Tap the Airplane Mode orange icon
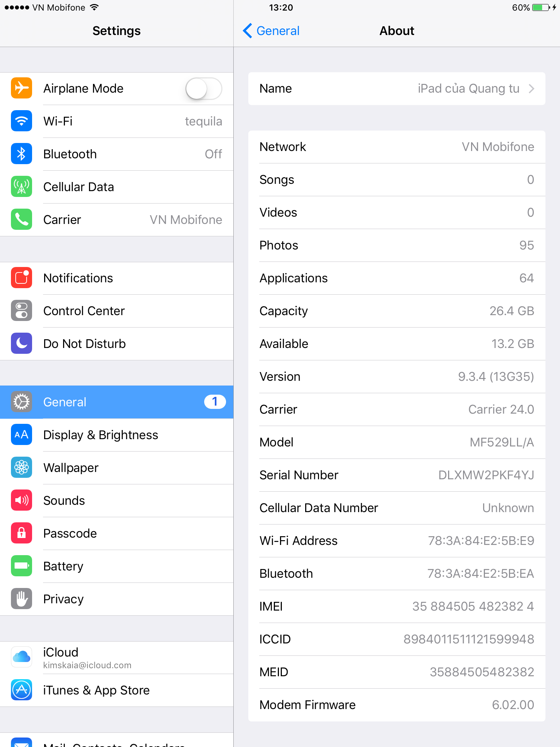 22,88
